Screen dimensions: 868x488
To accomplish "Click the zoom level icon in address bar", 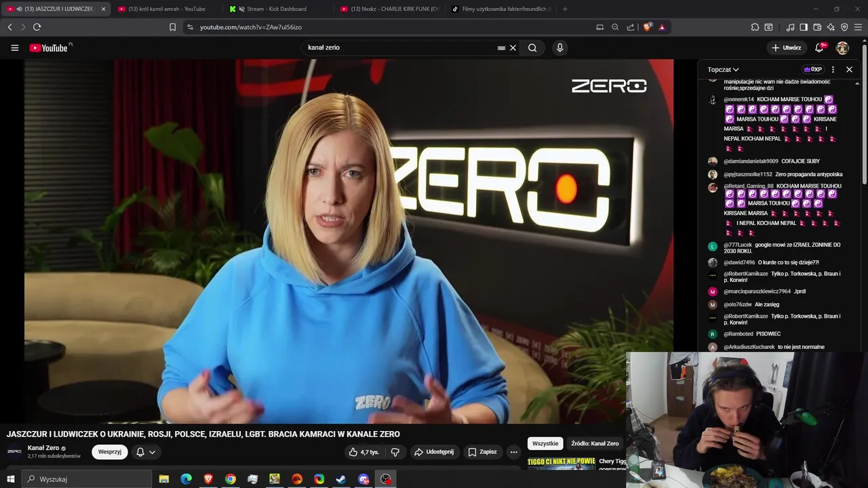I will tap(615, 27).
